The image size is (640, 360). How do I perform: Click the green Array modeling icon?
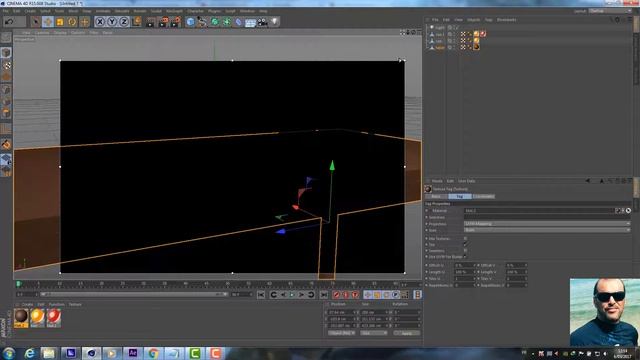[x=226, y=22]
